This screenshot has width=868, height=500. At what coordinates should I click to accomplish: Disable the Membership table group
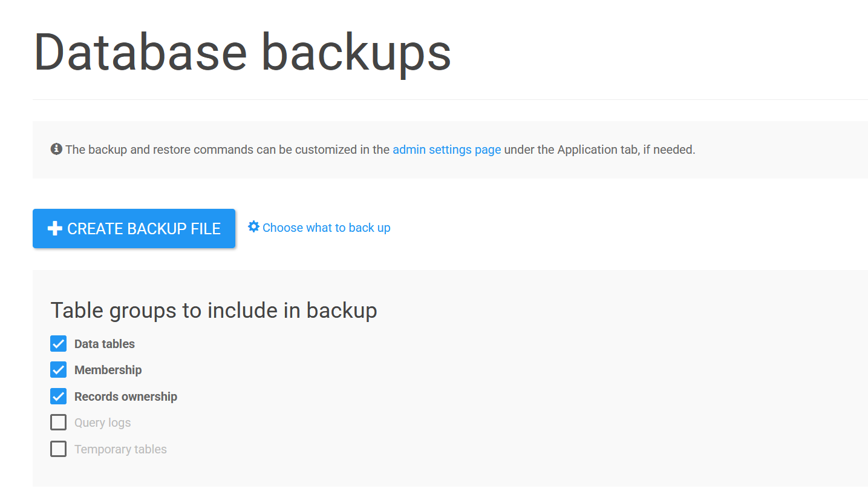point(58,369)
